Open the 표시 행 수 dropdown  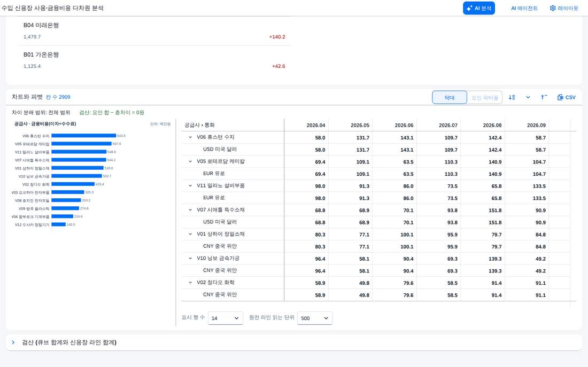[226, 318]
